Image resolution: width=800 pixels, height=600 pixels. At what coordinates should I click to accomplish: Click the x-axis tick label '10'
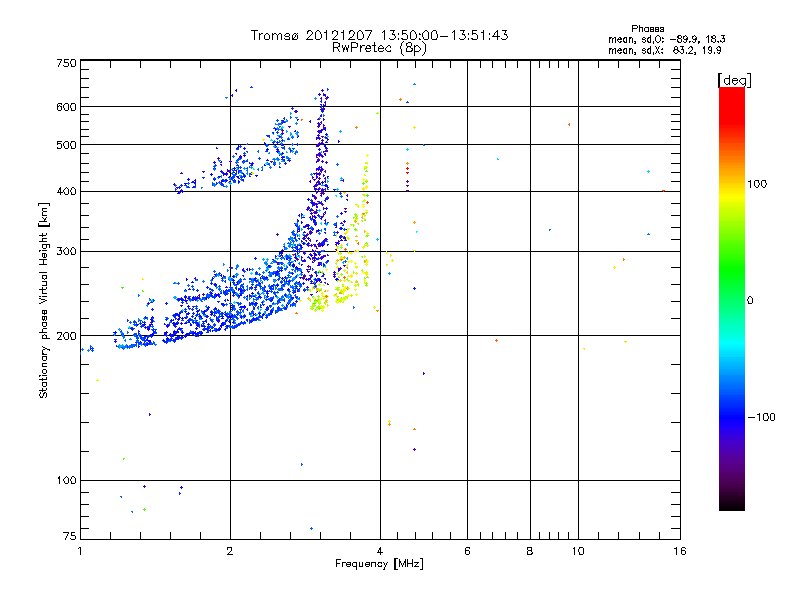tap(578, 551)
